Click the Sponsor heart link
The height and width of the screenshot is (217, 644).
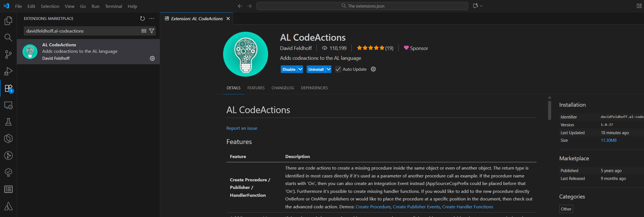tap(416, 48)
